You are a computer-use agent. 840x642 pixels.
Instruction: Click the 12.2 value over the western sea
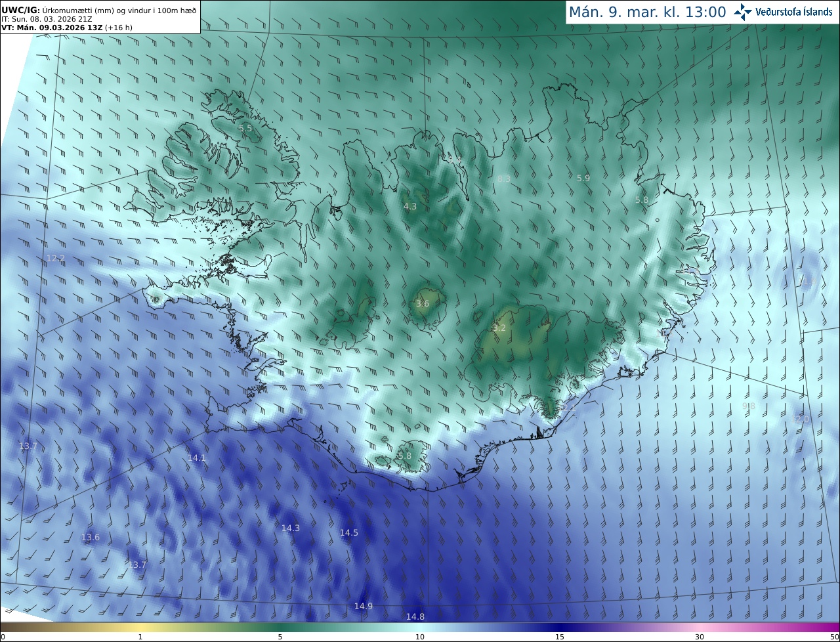(x=56, y=258)
